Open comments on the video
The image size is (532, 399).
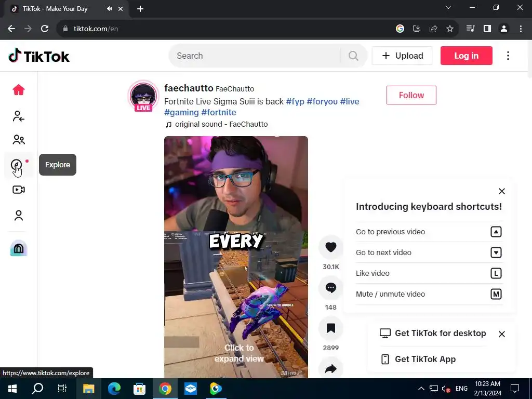[331, 288]
